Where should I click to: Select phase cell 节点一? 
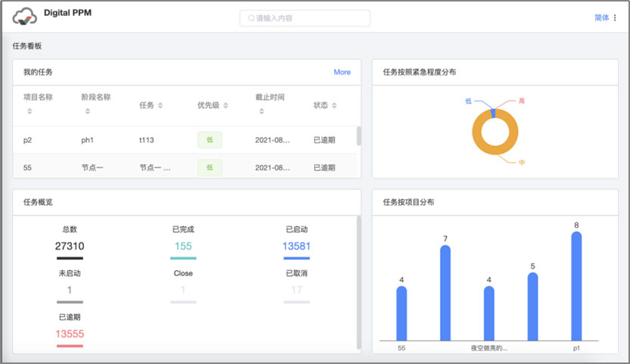click(92, 167)
